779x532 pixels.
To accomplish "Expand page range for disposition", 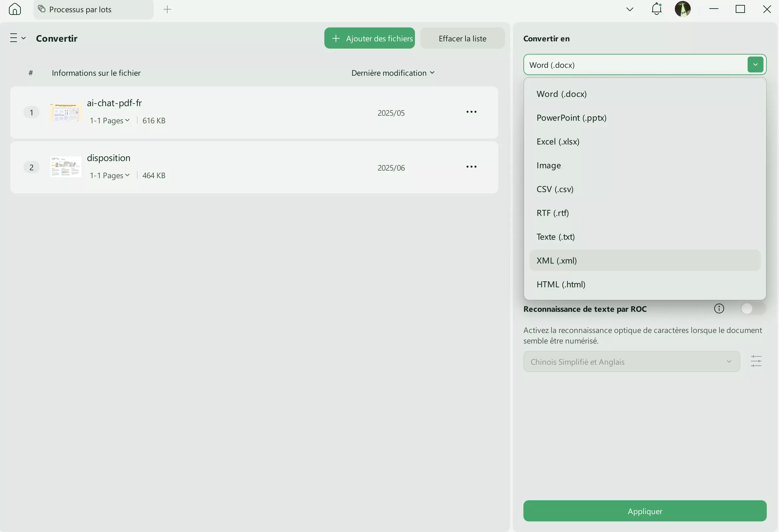I will [x=110, y=175].
